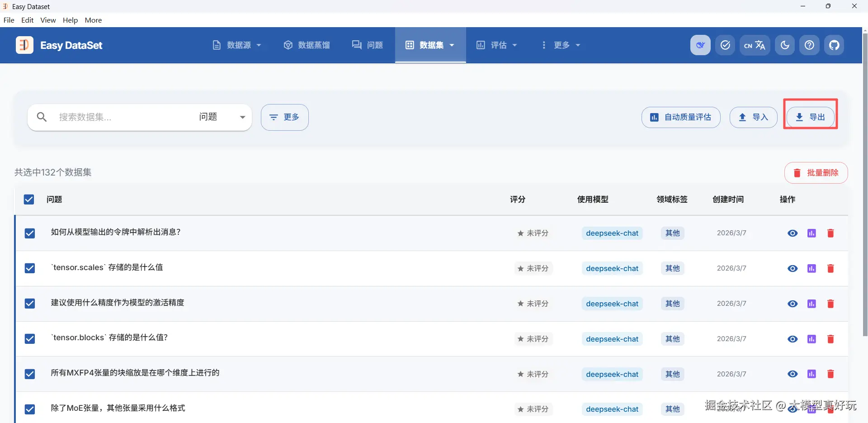Image resolution: width=868 pixels, height=423 pixels.
Task: Focus the 搜索数据集 search input field
Action: point(122,117)
